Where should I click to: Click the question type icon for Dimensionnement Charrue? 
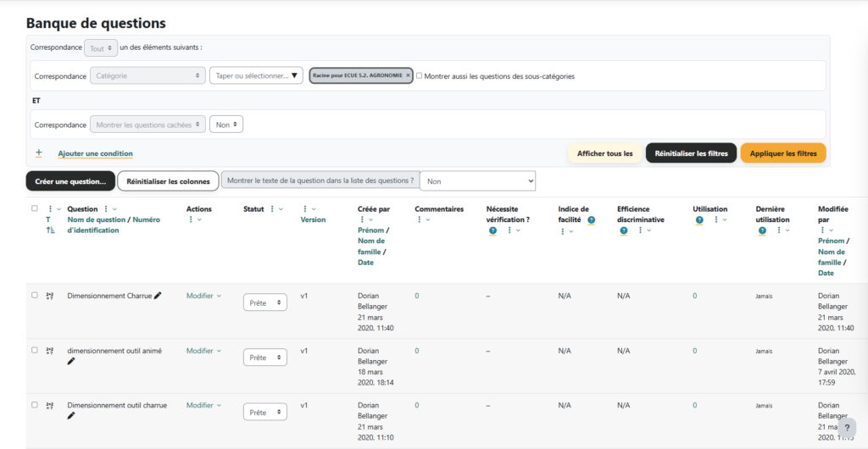coord(50,297)
